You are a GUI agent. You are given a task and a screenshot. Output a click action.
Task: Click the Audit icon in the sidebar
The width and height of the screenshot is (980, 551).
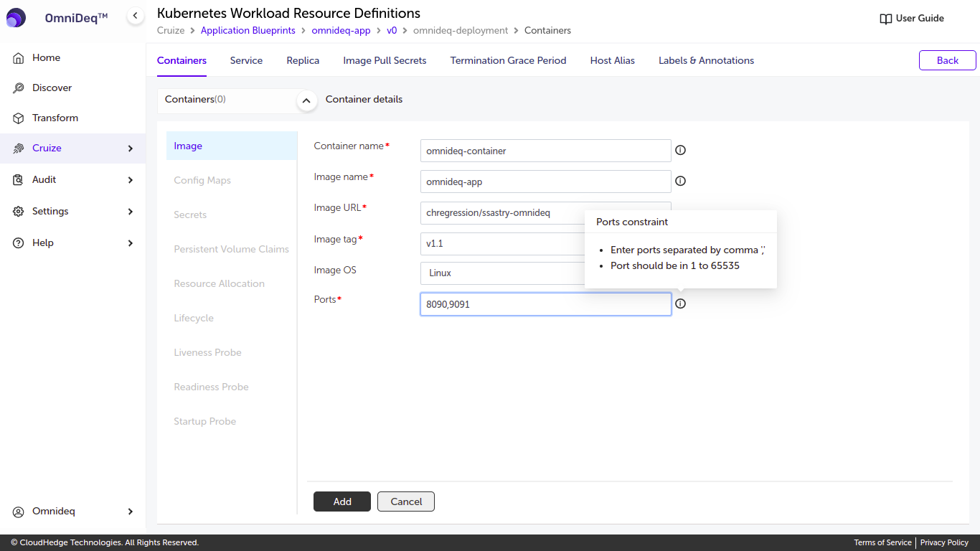tap(19, 180)
